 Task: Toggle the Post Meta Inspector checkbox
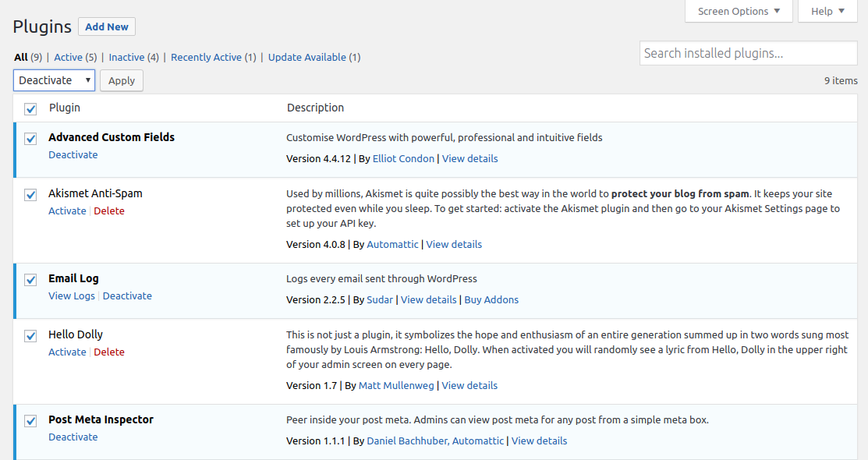point(30,421)
